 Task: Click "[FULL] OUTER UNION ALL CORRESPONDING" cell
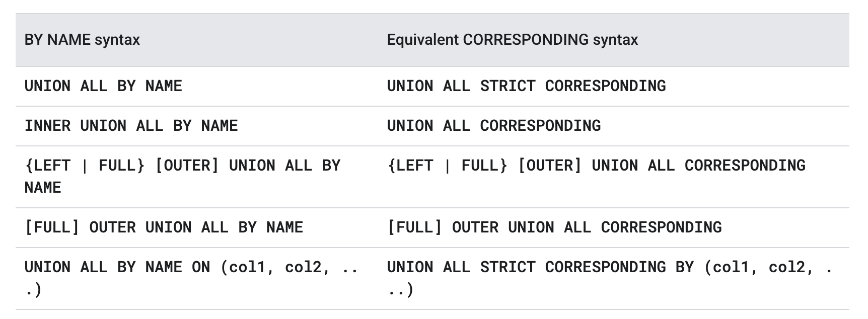(x=554, y=227)
